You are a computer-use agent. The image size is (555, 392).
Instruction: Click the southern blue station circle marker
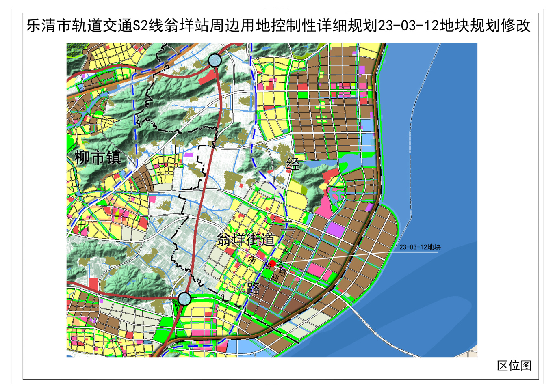184,299
